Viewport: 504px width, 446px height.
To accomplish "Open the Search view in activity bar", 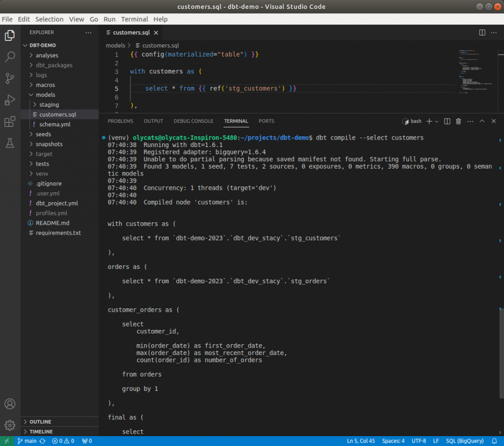I will pyautogui.click(x=10, y=57).
